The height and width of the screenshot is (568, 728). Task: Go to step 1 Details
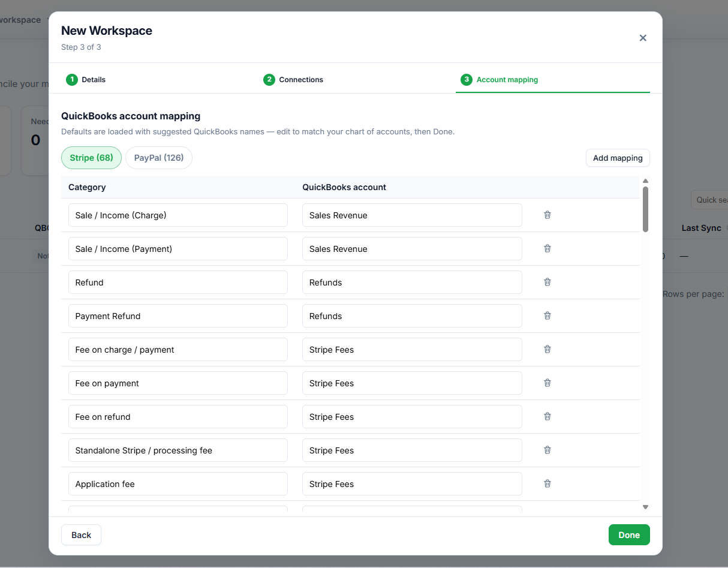pyautogui.click(x=86, y=79)
